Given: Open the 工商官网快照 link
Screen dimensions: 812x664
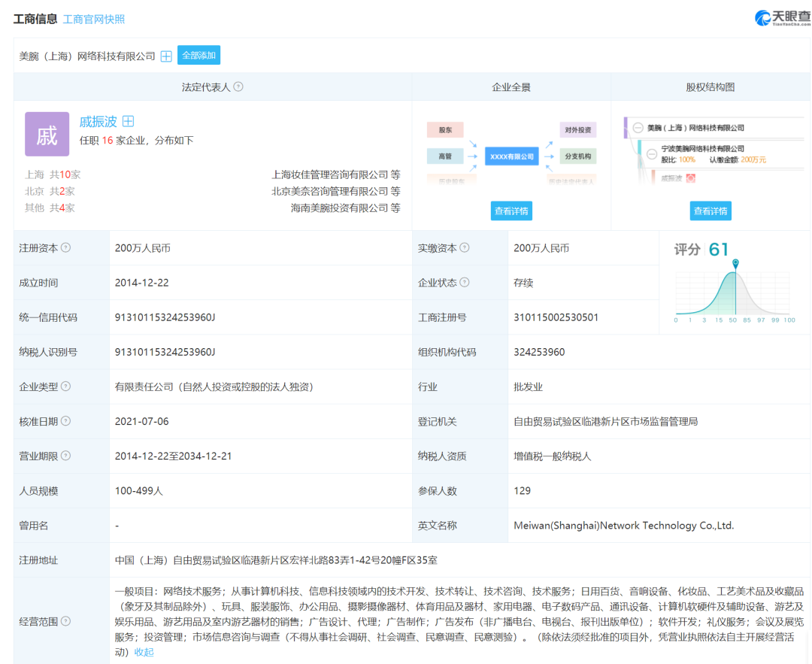Looking at the screenshot, I should click(94, 19).
